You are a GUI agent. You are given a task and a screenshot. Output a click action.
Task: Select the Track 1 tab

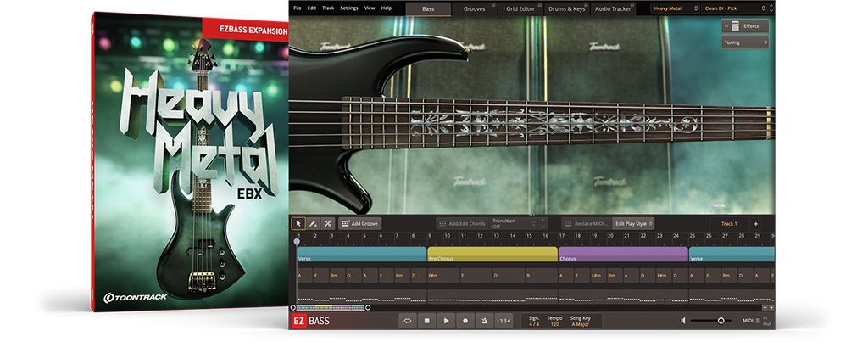point(729,224)
